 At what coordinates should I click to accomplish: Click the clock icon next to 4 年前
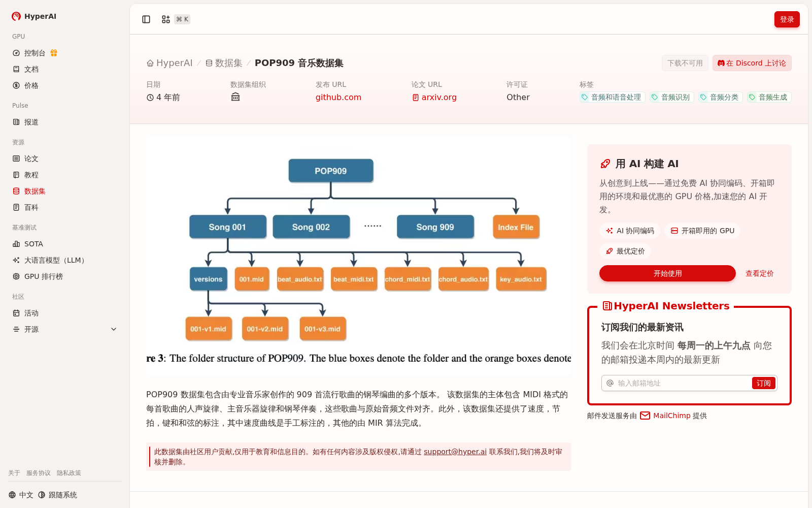pos(150,98)
